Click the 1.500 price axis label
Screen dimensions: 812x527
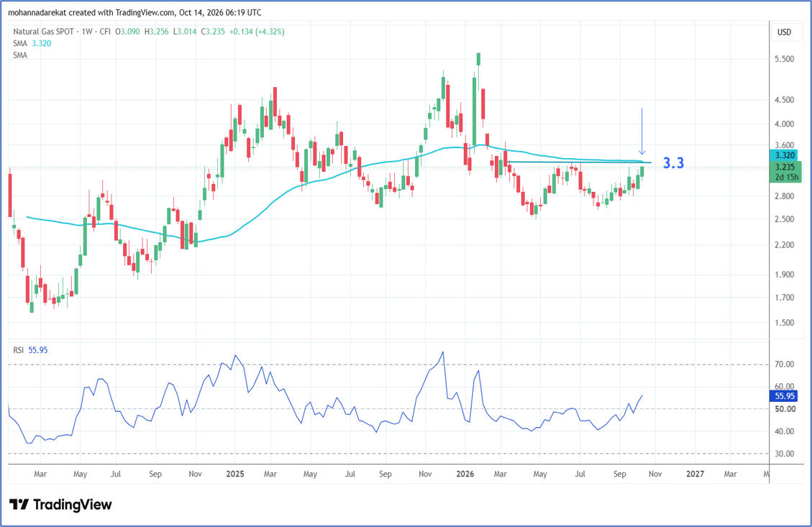click(785, 323)
